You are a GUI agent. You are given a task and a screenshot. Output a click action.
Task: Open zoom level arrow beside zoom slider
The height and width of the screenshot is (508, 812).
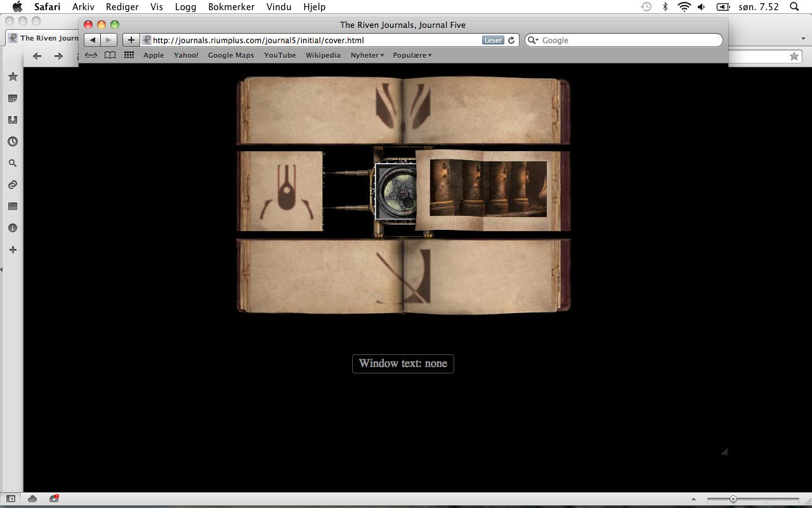pyautogui.click(x=693, y=500)
